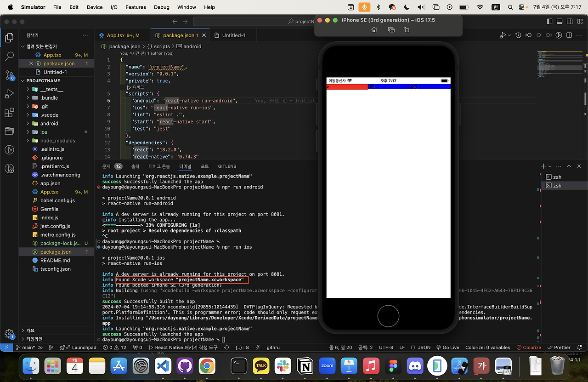Open the Manage gear icon in VS Code
The width and height of the screenshot is (588, 382).
click(9, 334)
